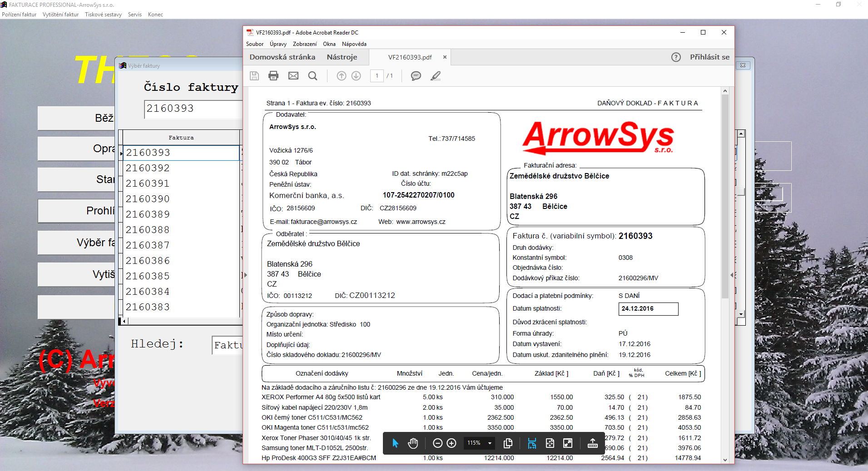The height and width of the screenshot is (471, 868).
Task: Click the page number input field
Action: 377,76
